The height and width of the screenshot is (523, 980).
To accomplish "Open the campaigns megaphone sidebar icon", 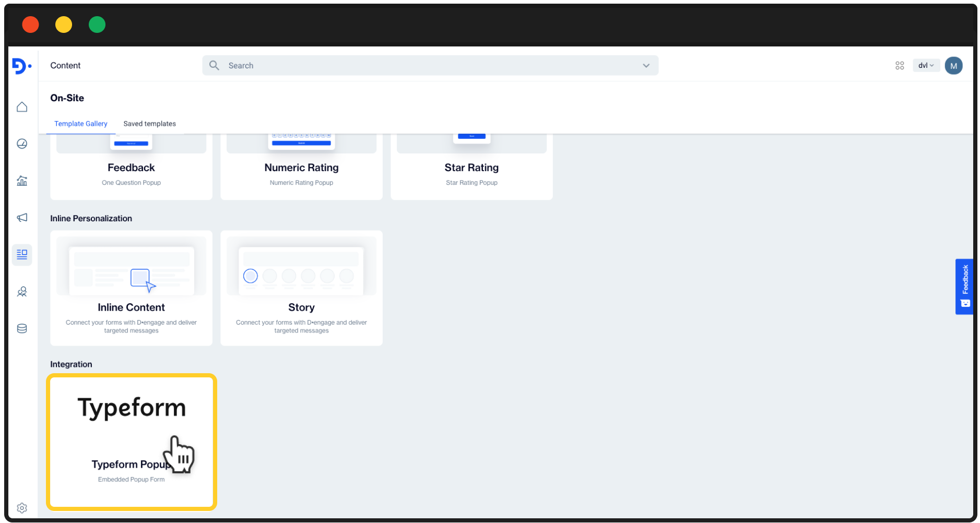I will click(22, 218).
